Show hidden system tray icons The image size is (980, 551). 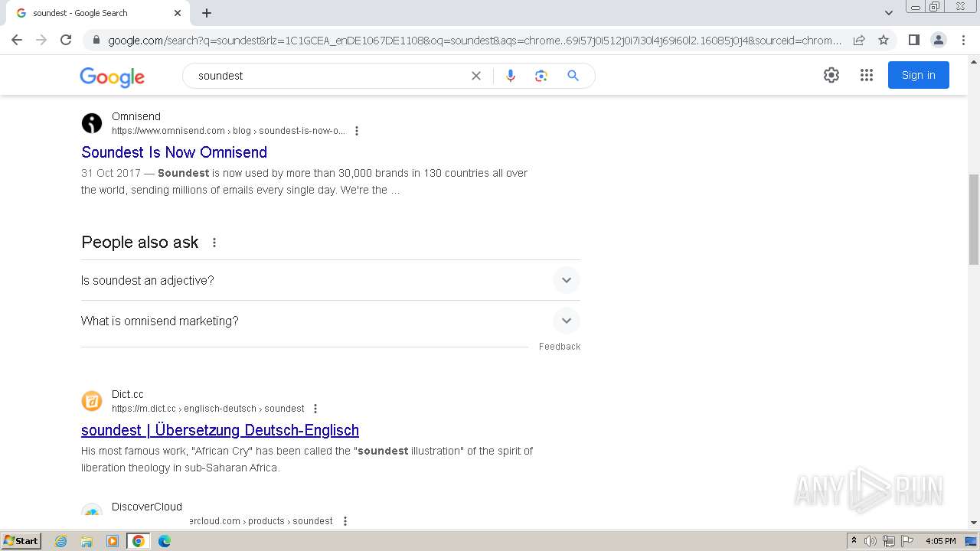[854, 541]
